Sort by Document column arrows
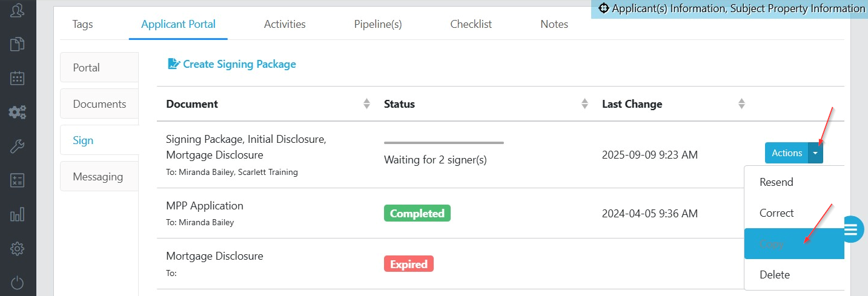Viewport: 868px width, 296px height. 366,104
